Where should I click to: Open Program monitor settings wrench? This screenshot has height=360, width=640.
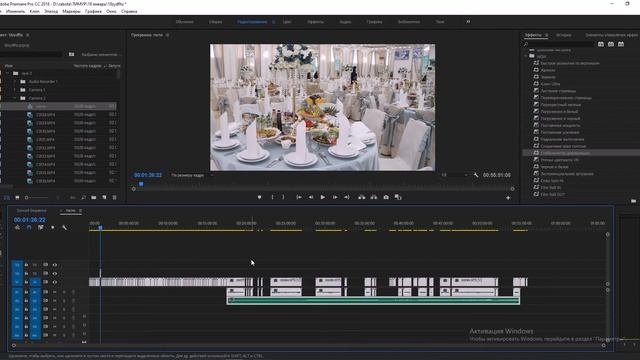point(476,175)
